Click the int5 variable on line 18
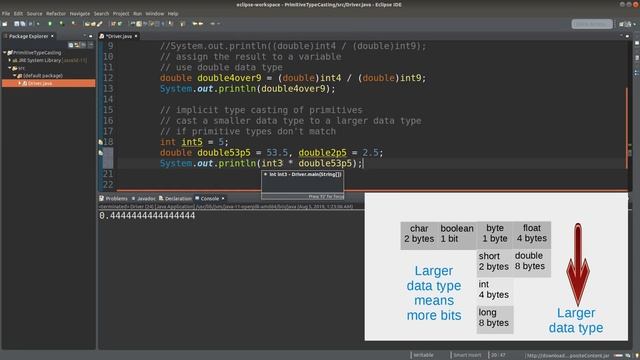This screenshot has width=640, height=360. click(x=192, y=142)
